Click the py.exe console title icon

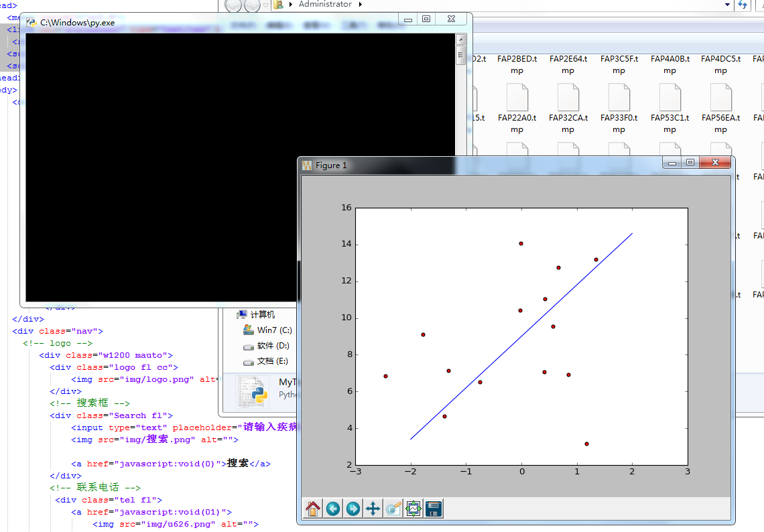tap(31, 22)
